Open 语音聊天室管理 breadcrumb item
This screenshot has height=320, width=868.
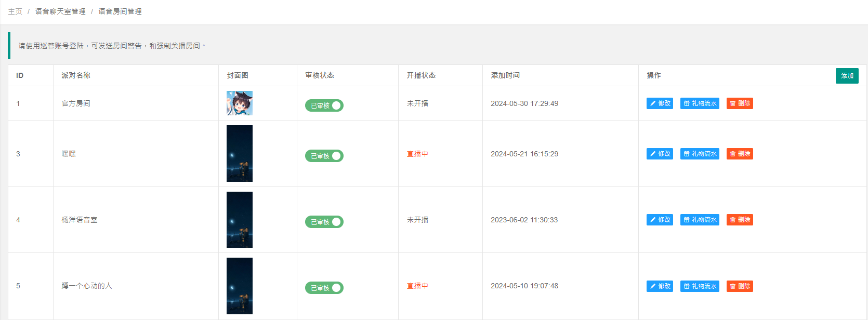pyautogui.click(x=60, y=11)
